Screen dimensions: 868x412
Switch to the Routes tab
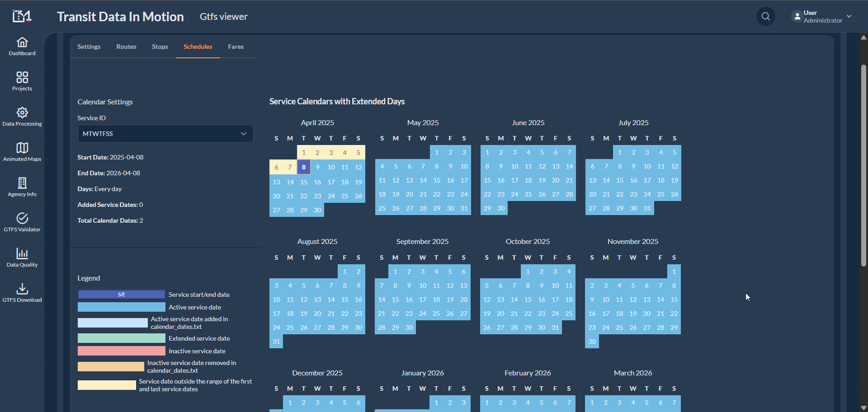pyautogui.click(x=126, y=47)
